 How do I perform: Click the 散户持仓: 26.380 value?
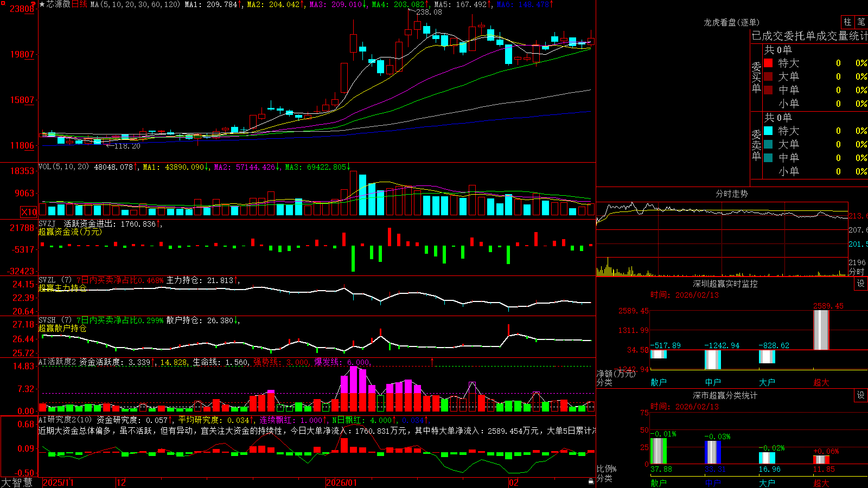(200, 320)
